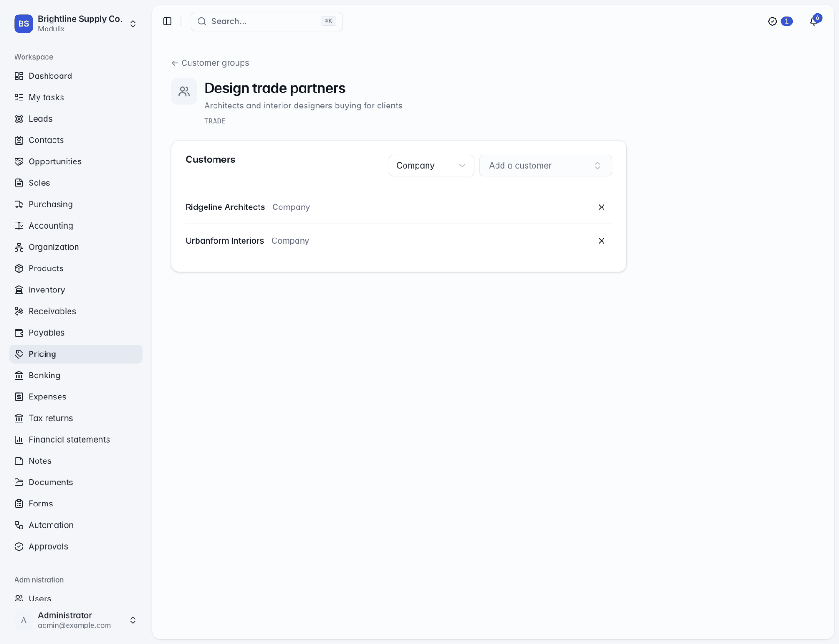The height and width of the screenshot is (644, 839).
Task: Open the Company type dropdown
Action: tap(431, 166)
